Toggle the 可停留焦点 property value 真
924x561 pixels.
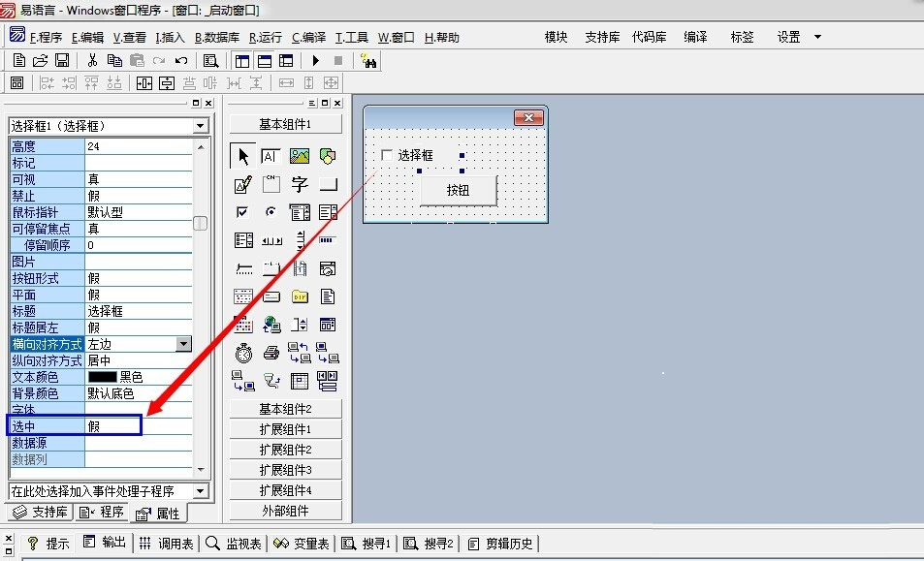139,229
